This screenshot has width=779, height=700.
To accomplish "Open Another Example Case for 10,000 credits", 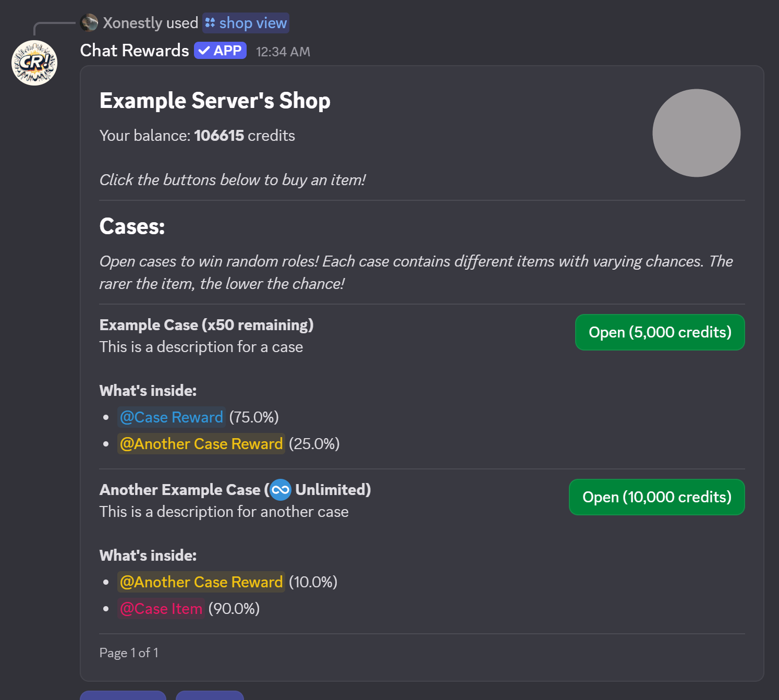I will [x=656, y=497].
